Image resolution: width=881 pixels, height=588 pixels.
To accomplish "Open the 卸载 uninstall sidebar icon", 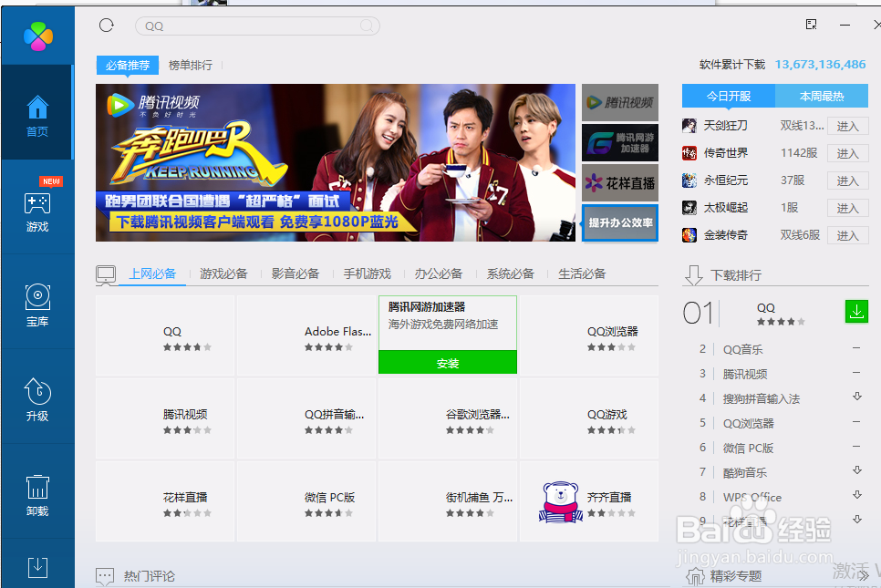I will point(36,492).
